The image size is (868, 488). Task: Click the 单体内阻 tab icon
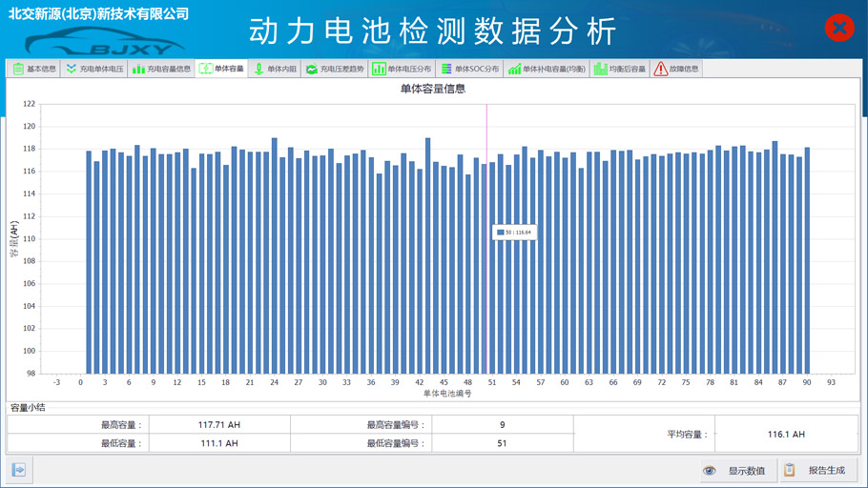(258, 69)
